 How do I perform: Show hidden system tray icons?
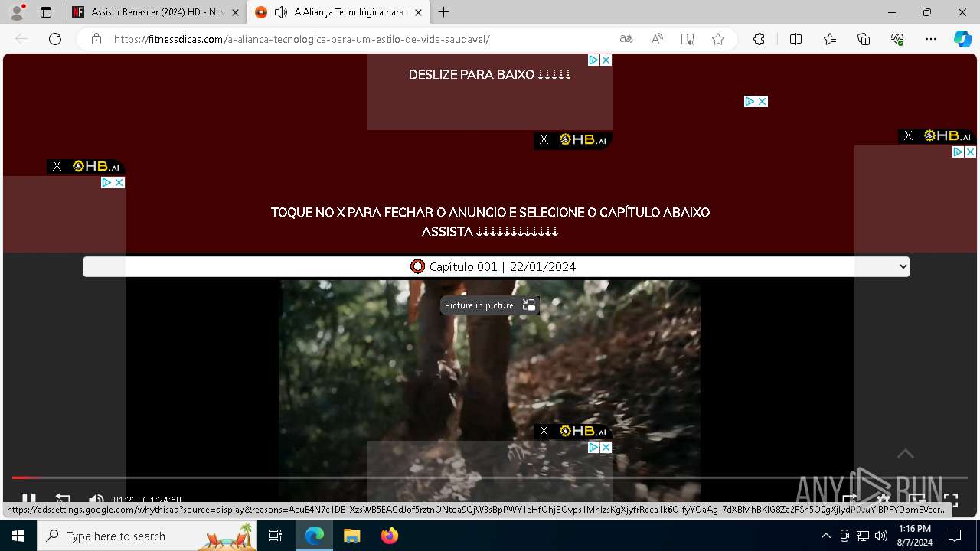(x=825, y=536)
